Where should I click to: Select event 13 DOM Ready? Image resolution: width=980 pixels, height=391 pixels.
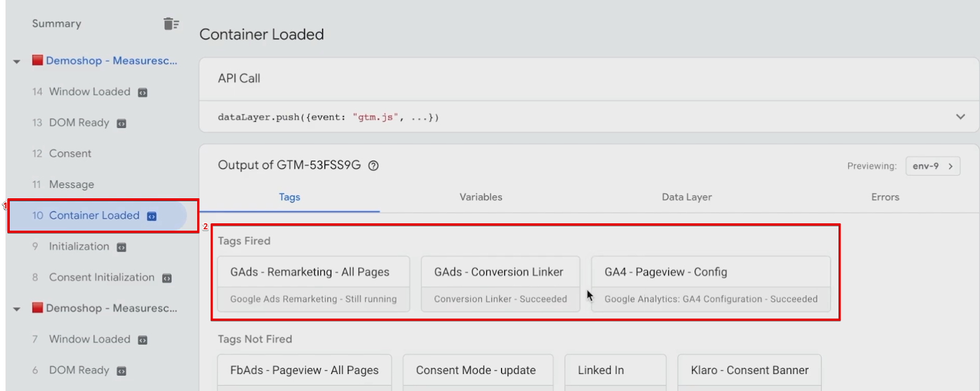[79, 123]
